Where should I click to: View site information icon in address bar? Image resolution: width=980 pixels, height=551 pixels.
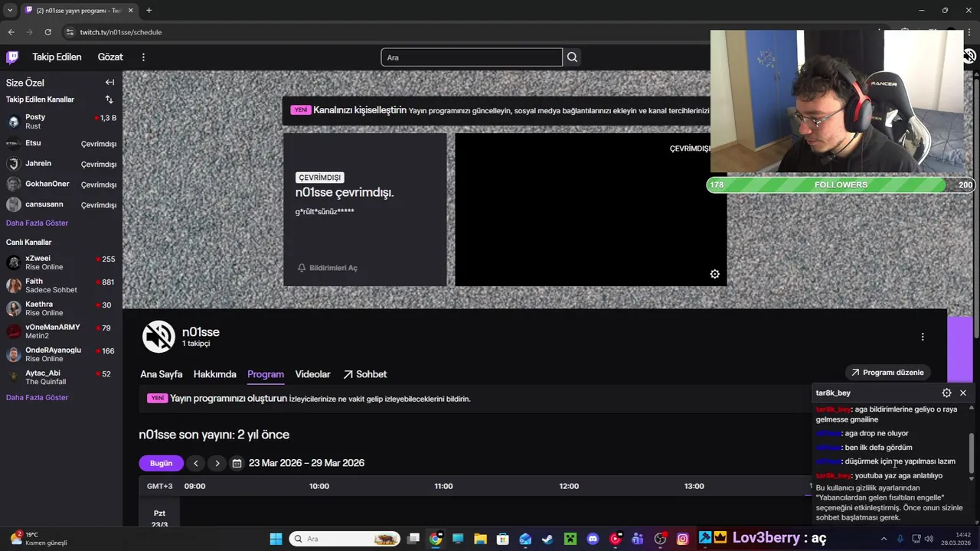pyautogui.click(x=70, y=32)
